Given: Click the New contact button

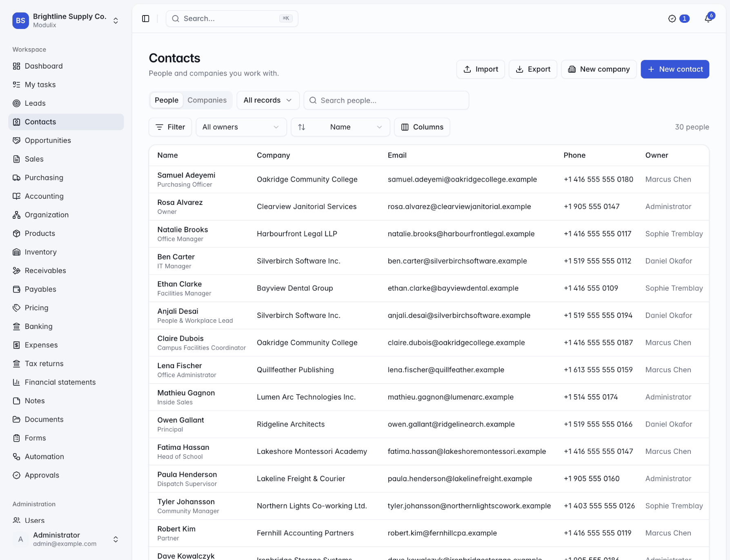Looking at the screenshot, I should point(675,69).
